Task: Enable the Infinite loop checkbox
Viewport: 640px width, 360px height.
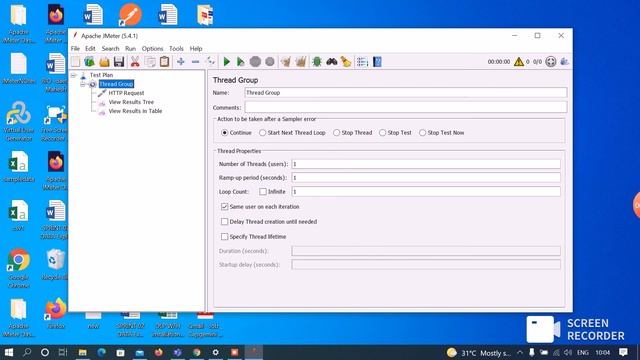Action: 263,191
